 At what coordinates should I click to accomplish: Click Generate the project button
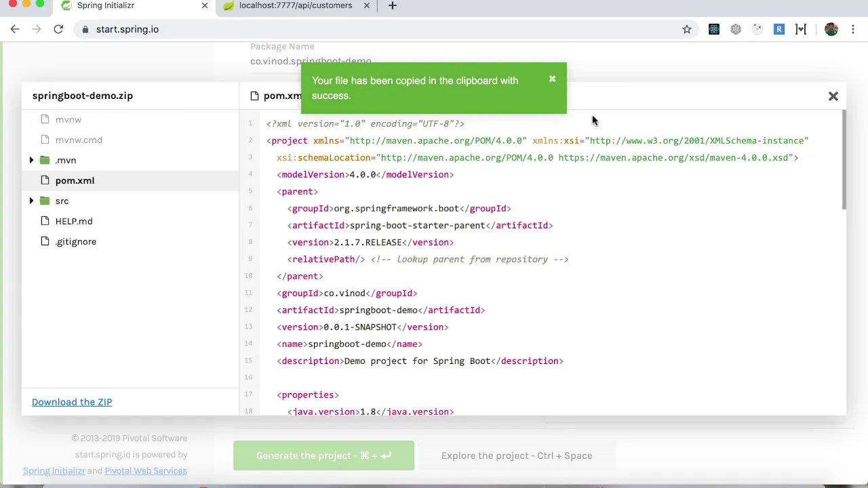click(x=323, y=455)
